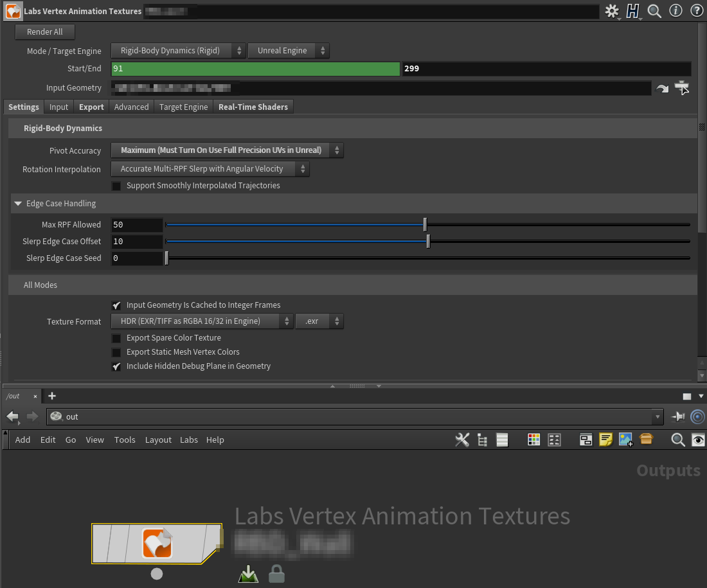Go forward in the network path history
The height and width of the screenshot is (588, 707).
point(33,416)
